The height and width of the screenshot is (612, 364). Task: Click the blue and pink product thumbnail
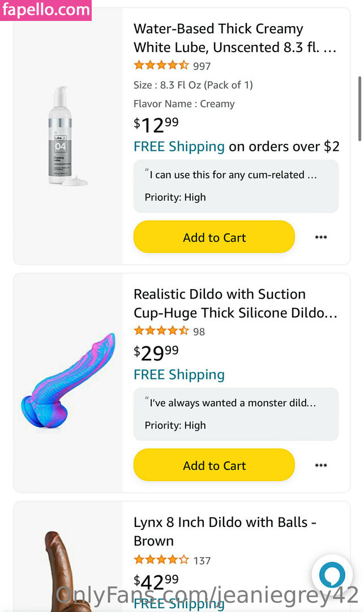click(68, 382)
